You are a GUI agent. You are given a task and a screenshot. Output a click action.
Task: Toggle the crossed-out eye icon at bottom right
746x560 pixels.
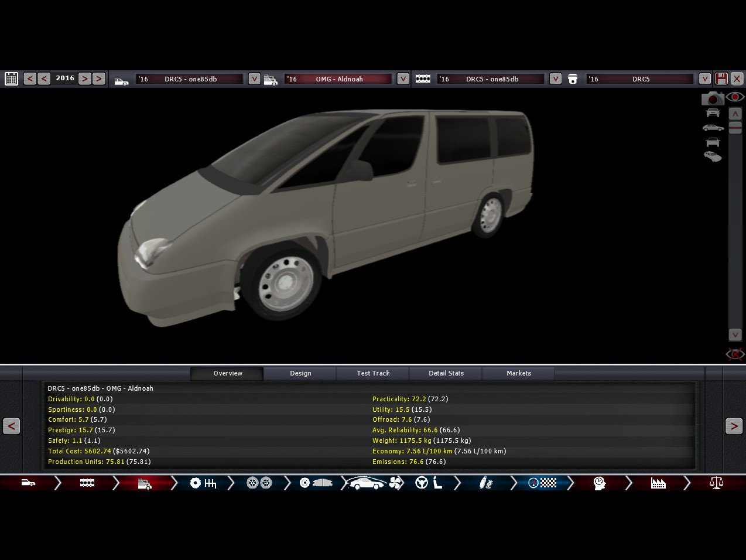coord(735,354)
